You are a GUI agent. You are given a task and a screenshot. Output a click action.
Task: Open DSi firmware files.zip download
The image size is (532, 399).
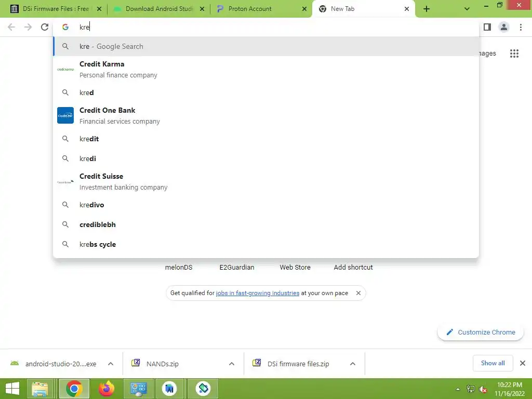[x=292, y=364]
